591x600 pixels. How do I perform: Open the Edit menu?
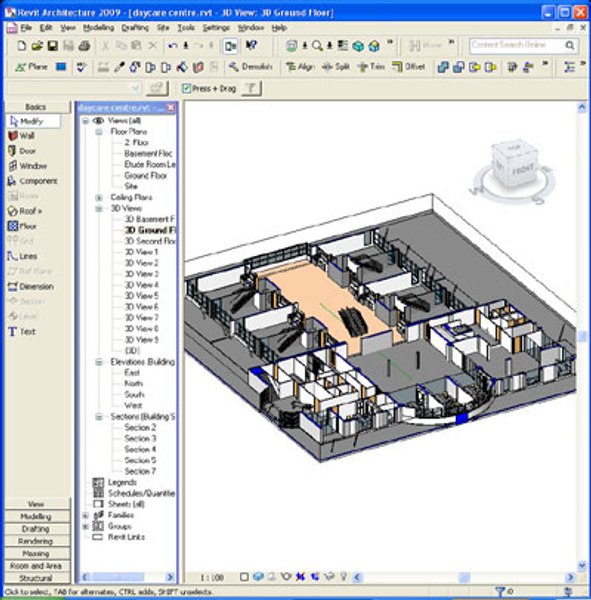point(46,28)
